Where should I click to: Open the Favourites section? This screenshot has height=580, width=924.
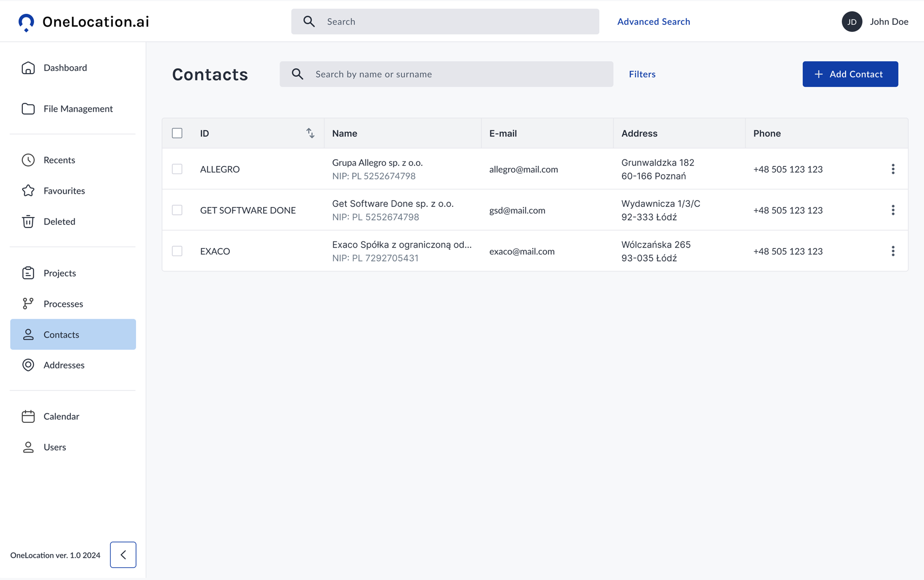point(73,191)
